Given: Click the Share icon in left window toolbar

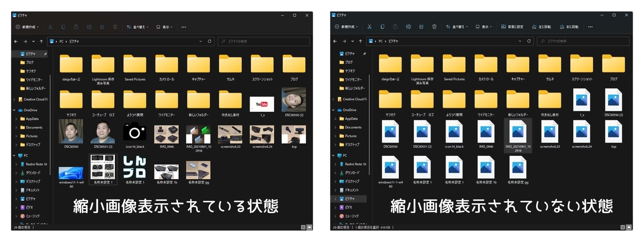Looking at the screenshot, I should tap(102, 26).
